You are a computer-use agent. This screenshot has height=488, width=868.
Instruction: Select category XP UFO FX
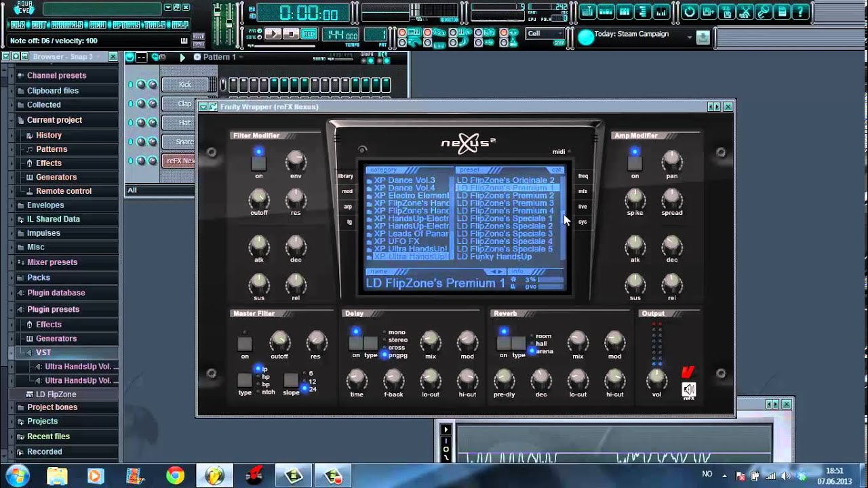[x=396, y=241]
